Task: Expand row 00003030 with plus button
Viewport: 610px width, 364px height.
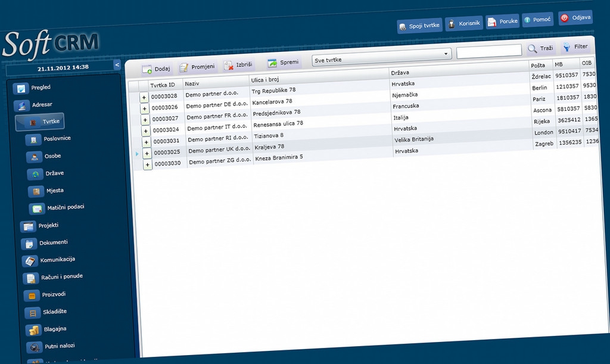Action: tap(148, 165)
